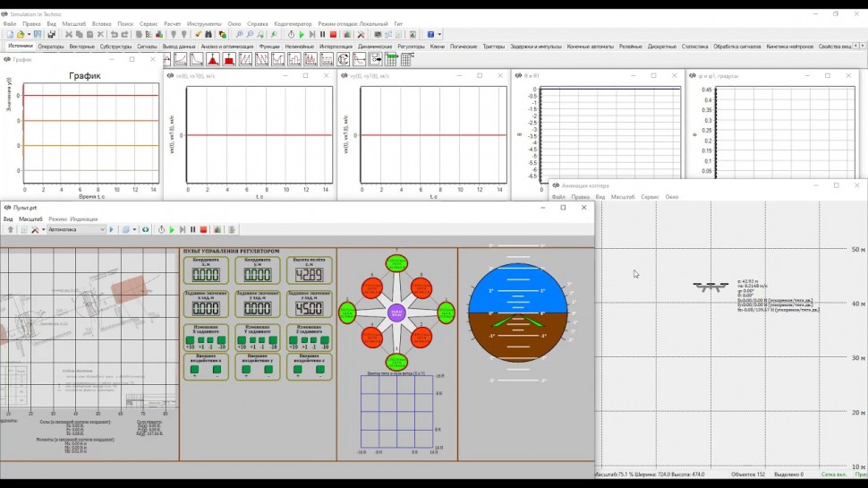Screen dimensions: 868x488
Task: Click the timer icon in Пульт toolbar
Action: (161, 230)
